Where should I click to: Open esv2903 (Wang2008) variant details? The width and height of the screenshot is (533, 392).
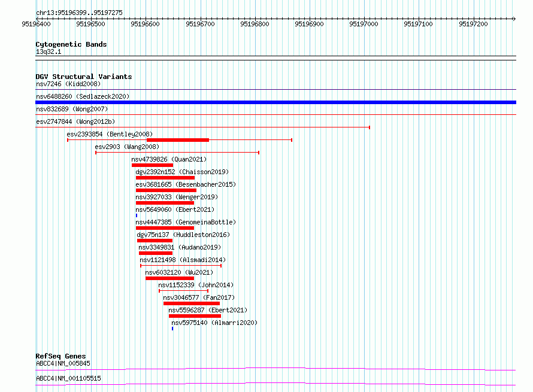pos(127,147)
